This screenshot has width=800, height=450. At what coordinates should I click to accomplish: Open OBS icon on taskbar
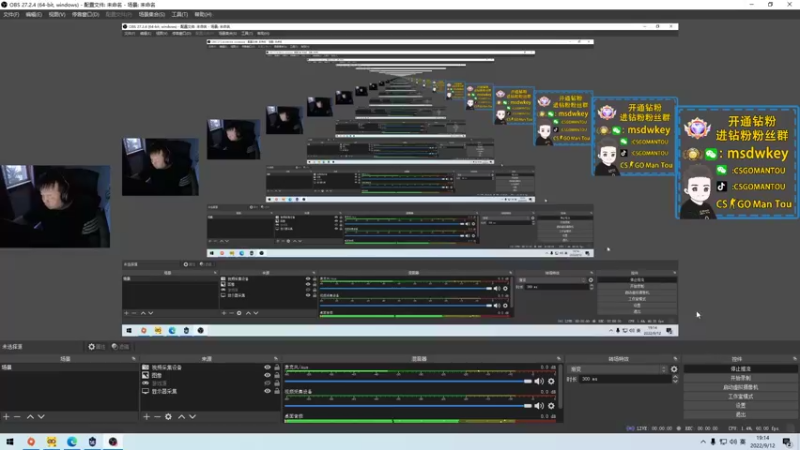point(113,442)
